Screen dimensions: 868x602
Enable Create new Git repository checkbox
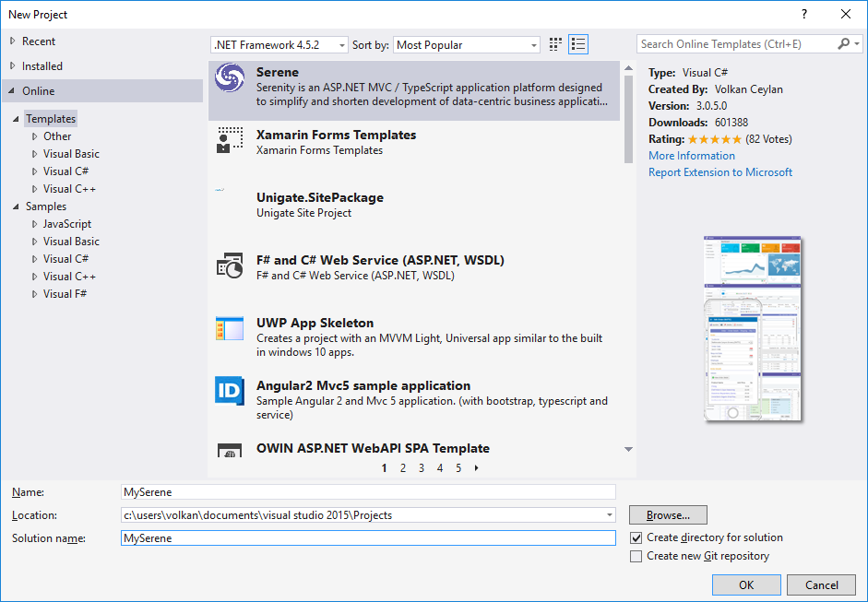636,556
